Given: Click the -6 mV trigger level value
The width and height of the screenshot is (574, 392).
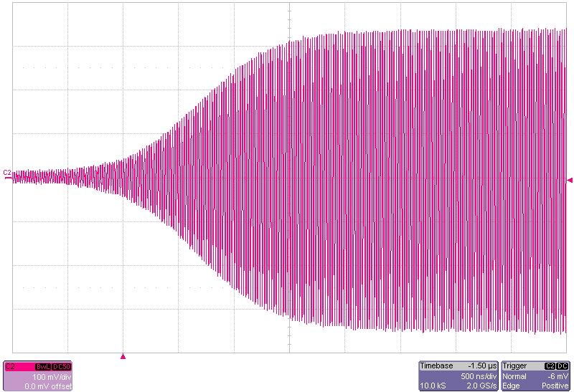Looking at the screenshot, I should coord(559,376).
